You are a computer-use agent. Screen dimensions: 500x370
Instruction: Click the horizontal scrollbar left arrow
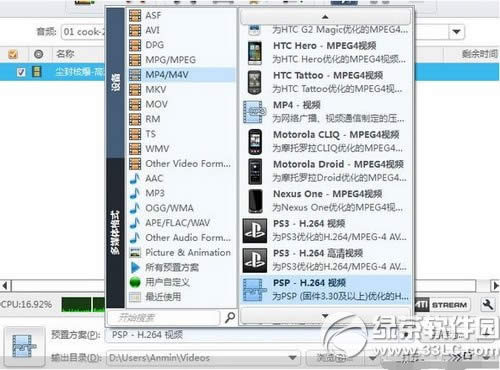[5, 286]
